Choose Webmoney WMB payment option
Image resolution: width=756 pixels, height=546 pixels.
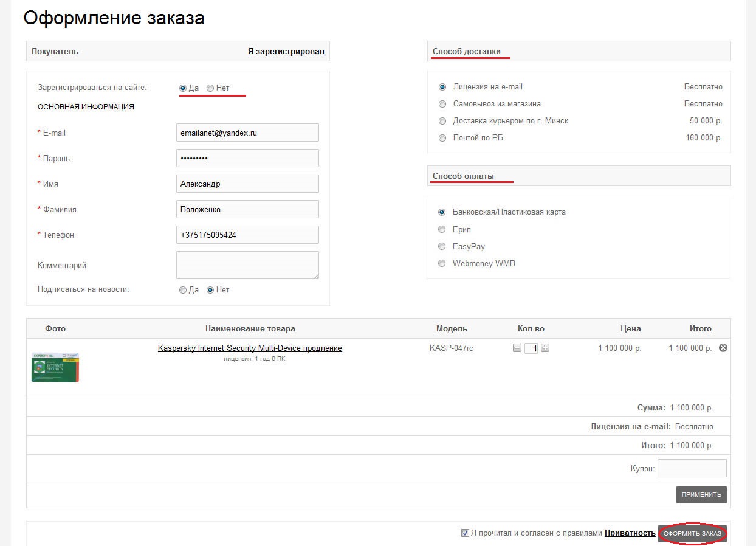click(x=442, y=263)
